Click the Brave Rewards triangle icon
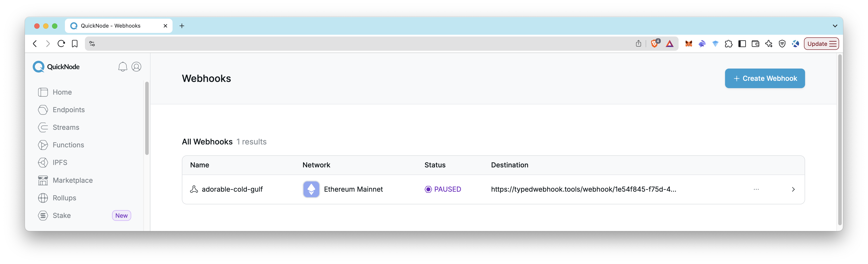Viewport: 868px width, 264px height. coord(669,44)
